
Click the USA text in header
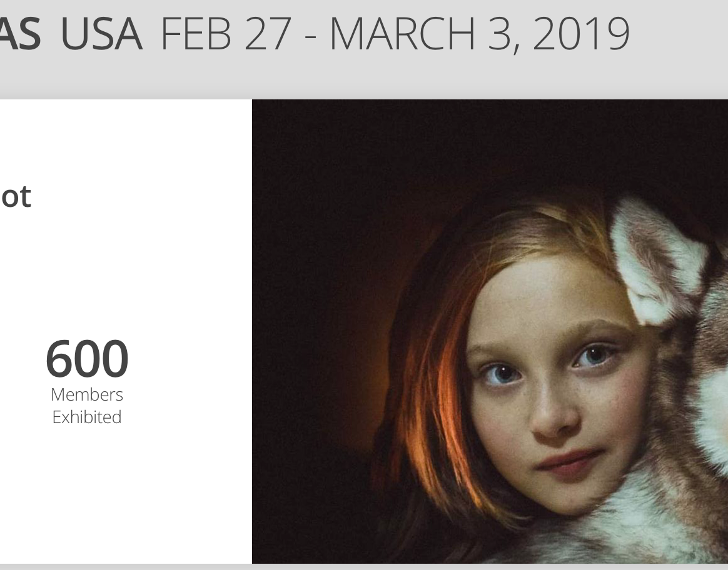pyautogui.click(x=101, y=34)
